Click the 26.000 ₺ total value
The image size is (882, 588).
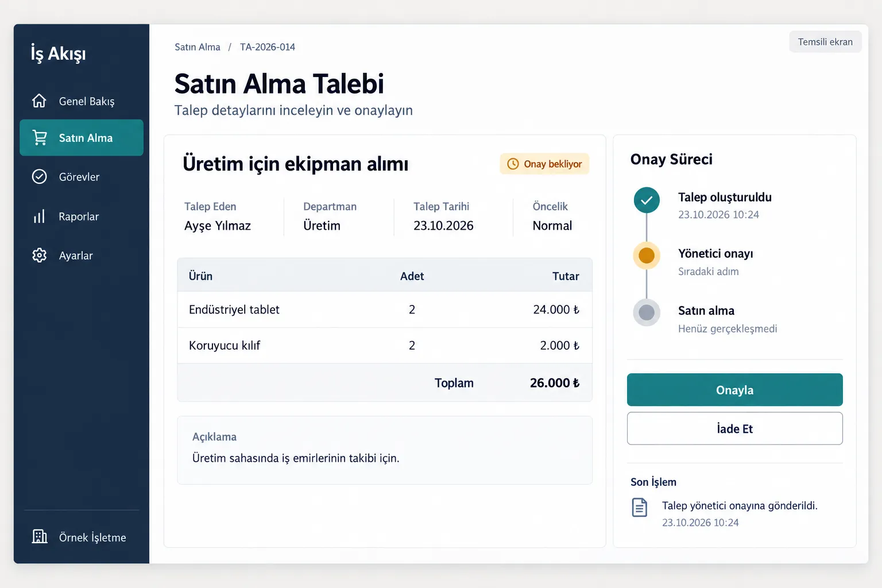(555, 383)
